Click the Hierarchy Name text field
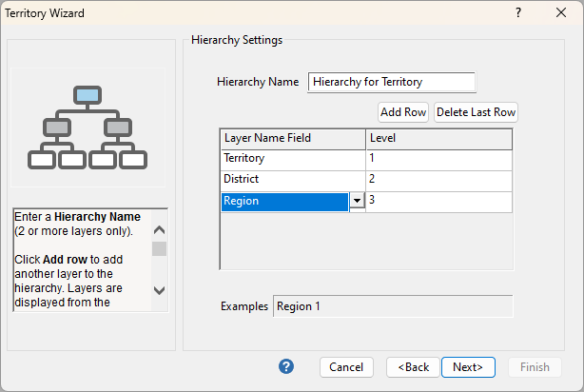The image size is (584, 392). (x=392, y=82)
